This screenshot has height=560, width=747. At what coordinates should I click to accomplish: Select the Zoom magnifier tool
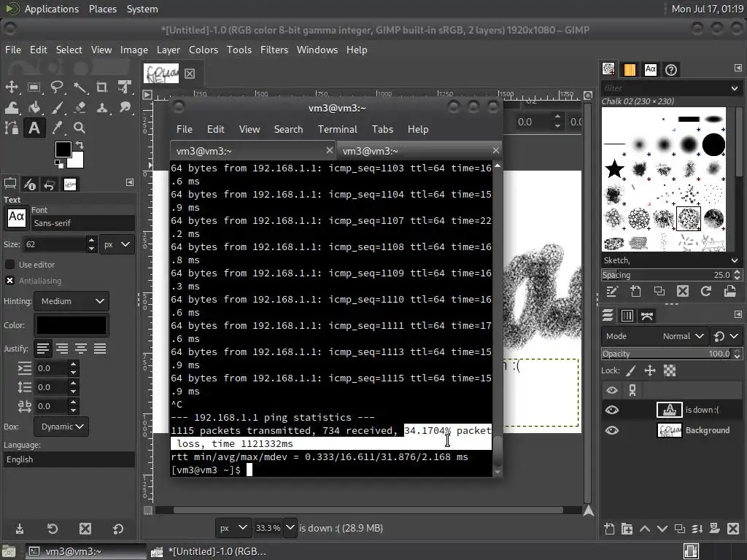pyautogui.click(x=80, y=128)
